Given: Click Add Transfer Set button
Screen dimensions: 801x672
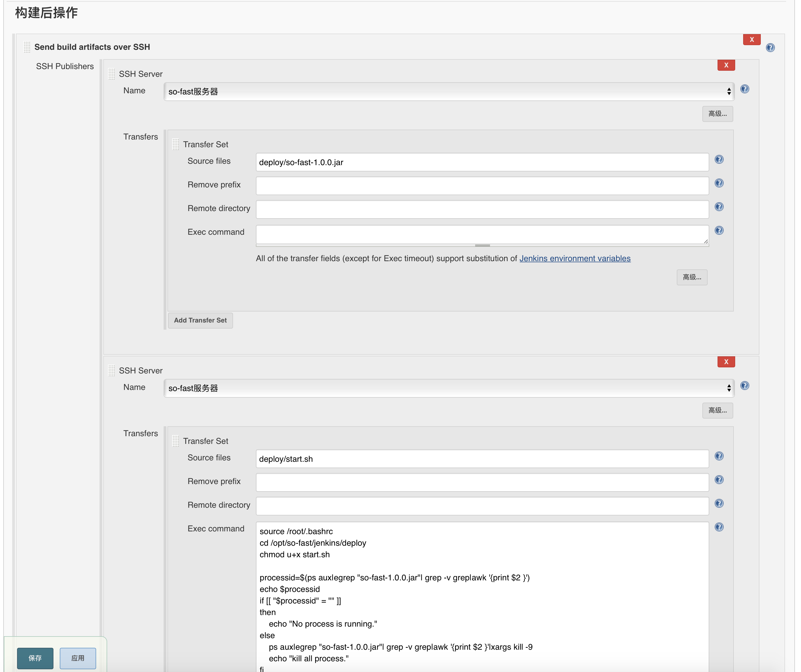Looking at the screenshot, I should click(x=200, y=321).
